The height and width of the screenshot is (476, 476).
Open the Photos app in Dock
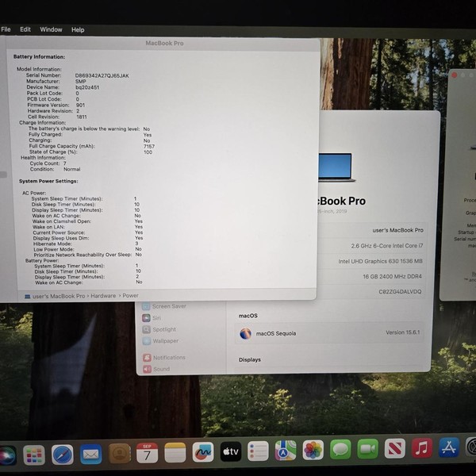(313, 450)
